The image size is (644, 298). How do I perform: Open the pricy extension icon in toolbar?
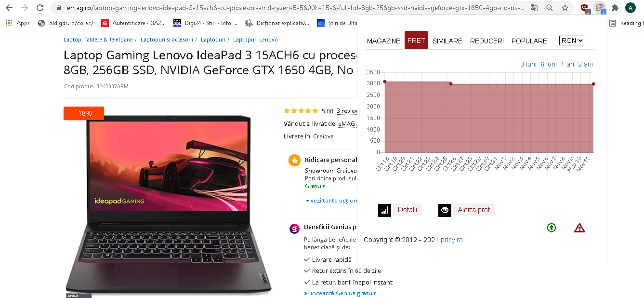(x=600, y=8)
